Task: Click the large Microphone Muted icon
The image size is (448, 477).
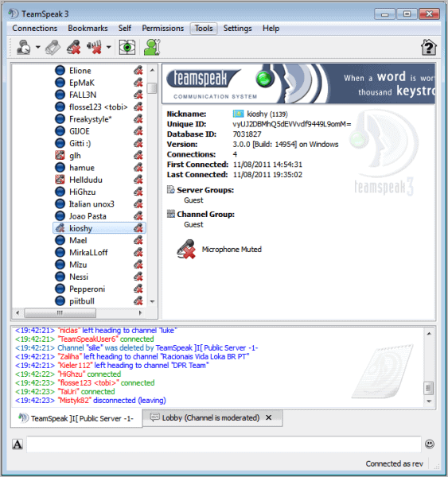Action: pos(186,250)
